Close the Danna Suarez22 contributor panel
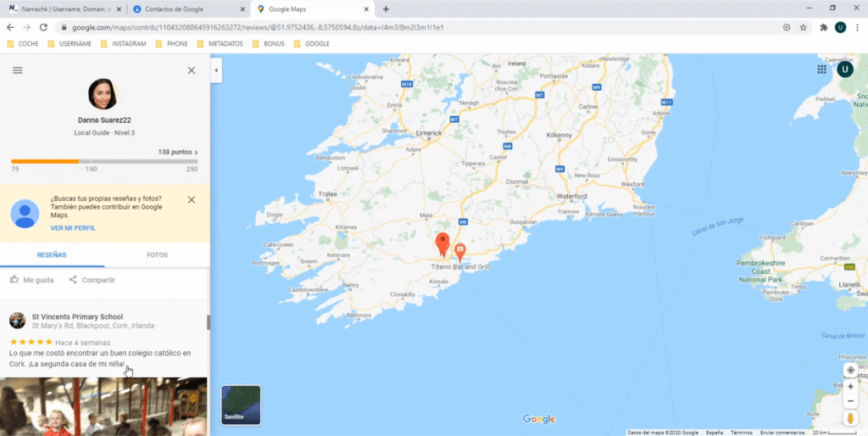Viewport: 868px width, 436px height. click(192, 70)
